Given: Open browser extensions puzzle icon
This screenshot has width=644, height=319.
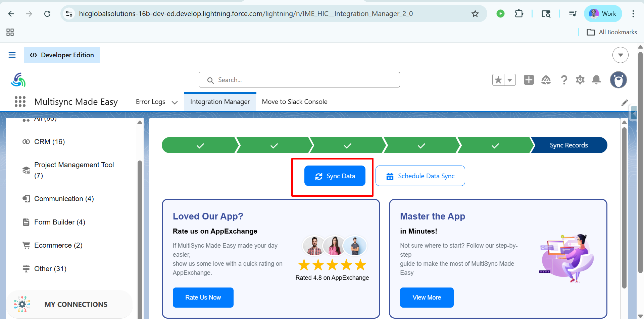Looking at the screenshot, I should coord(519,14).
